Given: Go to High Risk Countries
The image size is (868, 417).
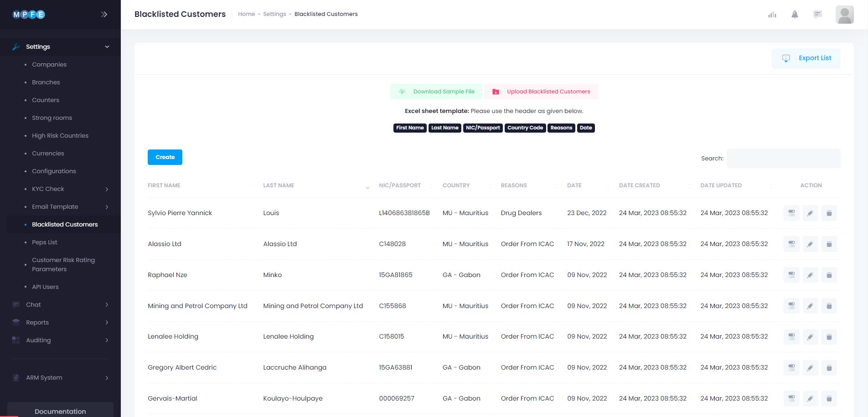Looking at the screenshot, I should coord(60,136).
